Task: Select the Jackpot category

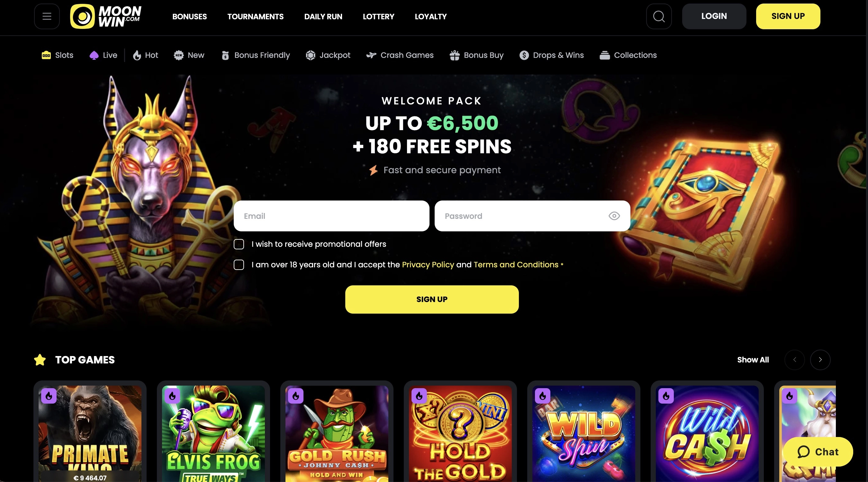Action: 328,55
